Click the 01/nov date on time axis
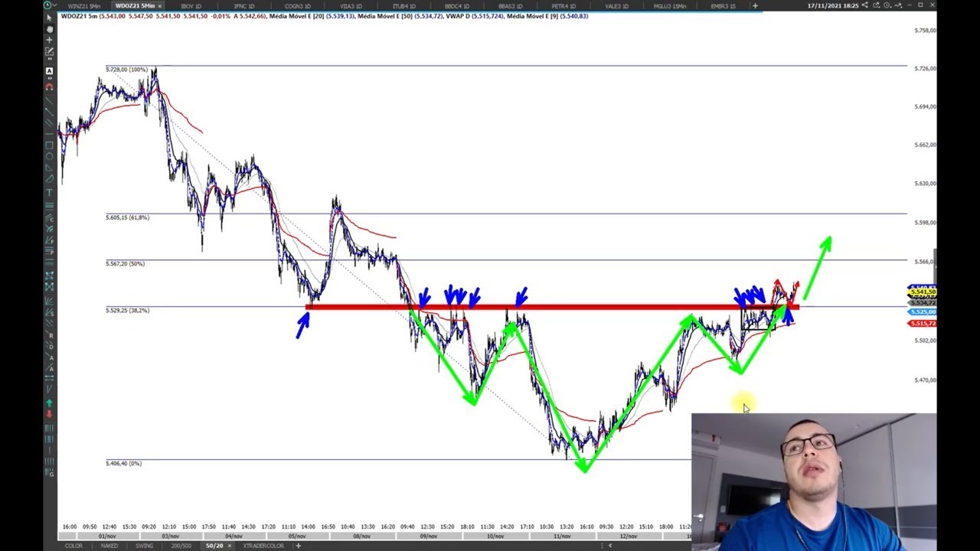This screenshot has width=980, height=551. tap(106, 536)
